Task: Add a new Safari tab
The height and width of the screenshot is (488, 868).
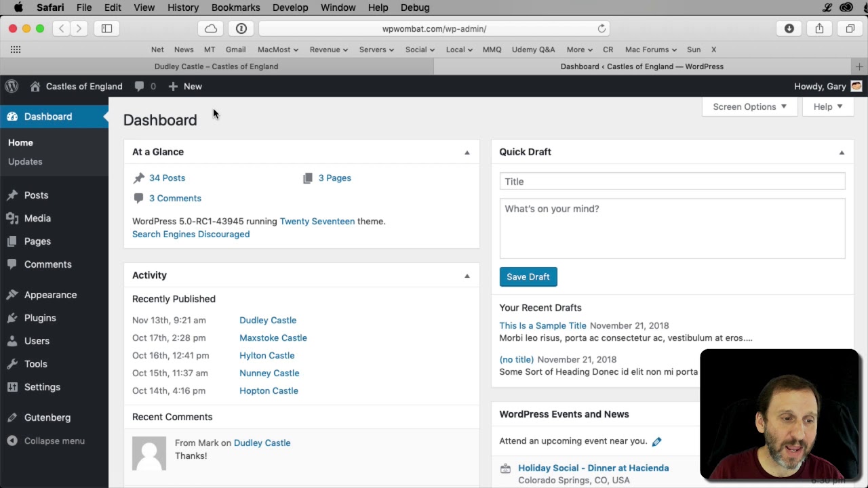Action: tap(859, 66)
